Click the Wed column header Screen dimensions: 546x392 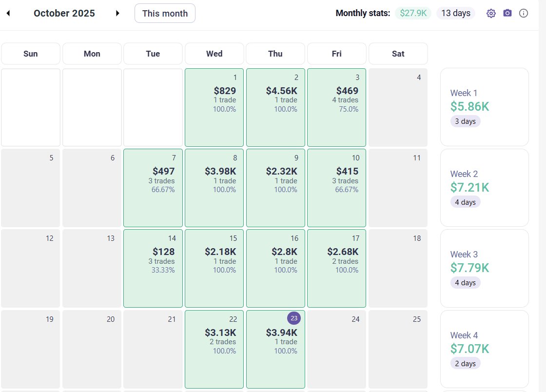pos(214,54)
